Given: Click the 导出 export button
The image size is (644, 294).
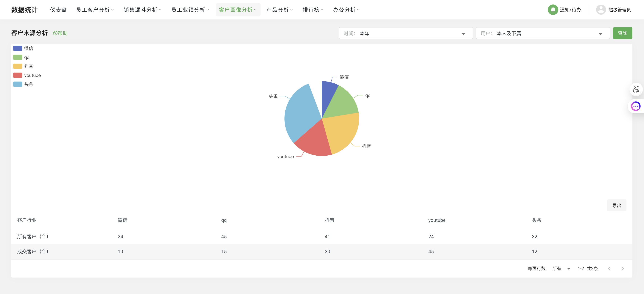Looking at the screenshot, I should pos(617,205).
